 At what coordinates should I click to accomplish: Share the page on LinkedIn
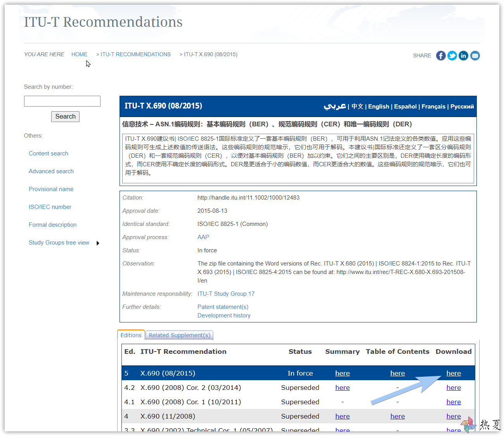coord(463,55)
